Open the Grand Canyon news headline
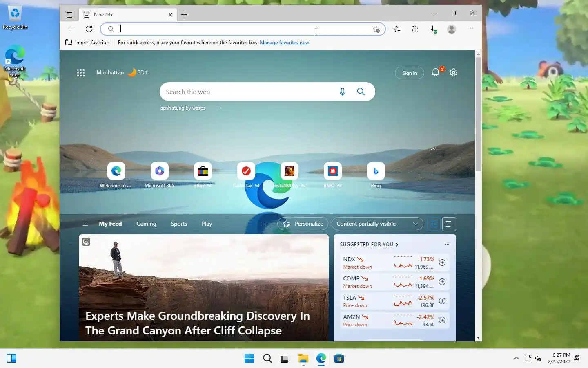This screenshot has height=368, width=588. pyautogui.click(x=198, y=323)
